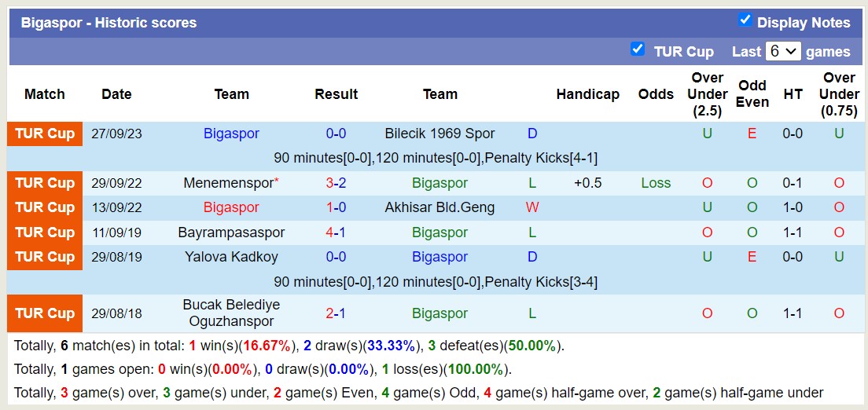Screen dimensions: 868x410
Task: Click the 100.00% loss percentage summary
Action: pyautogui.click(x=475, y=370)
